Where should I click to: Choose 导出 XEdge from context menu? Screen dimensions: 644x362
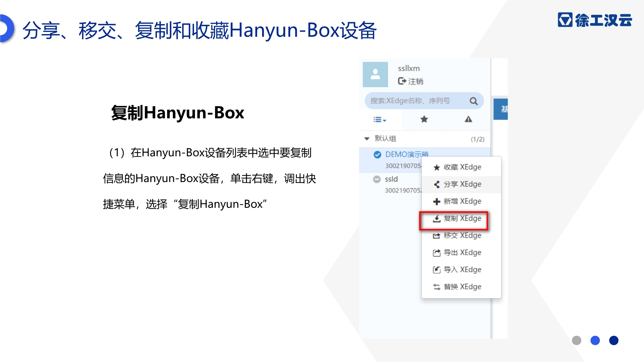point(461,252)
